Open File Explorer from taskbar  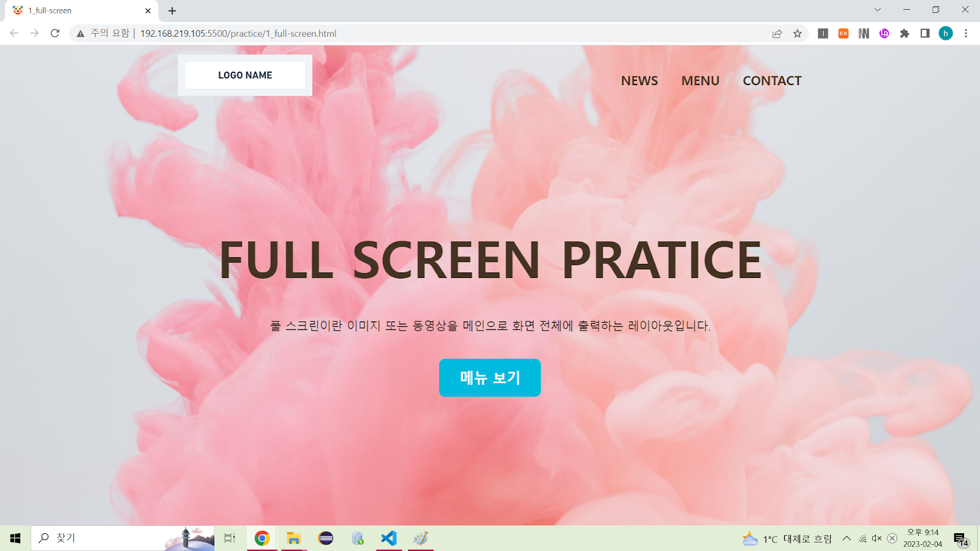tap(294, 538)
